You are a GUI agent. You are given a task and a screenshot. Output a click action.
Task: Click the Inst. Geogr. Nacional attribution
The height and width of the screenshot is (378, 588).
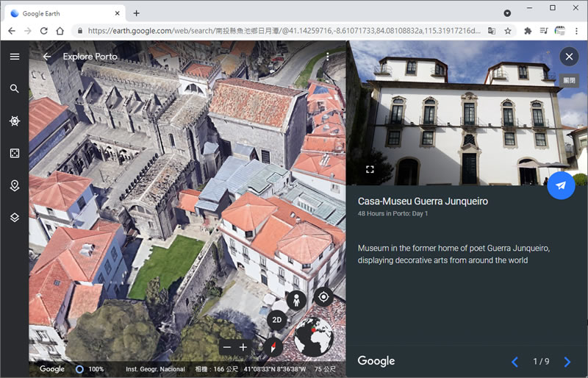pyautogui.click(x=155, y=369)
